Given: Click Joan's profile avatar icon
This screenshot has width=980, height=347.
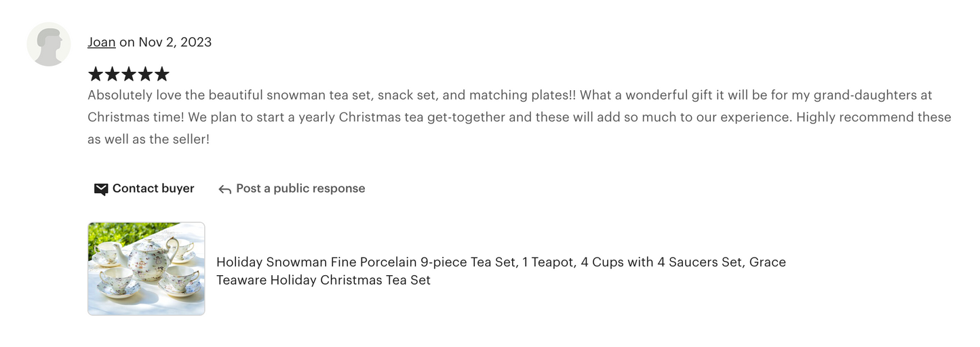Looking at the screenshot, I should pyautogui.click(x=48, y=44).
